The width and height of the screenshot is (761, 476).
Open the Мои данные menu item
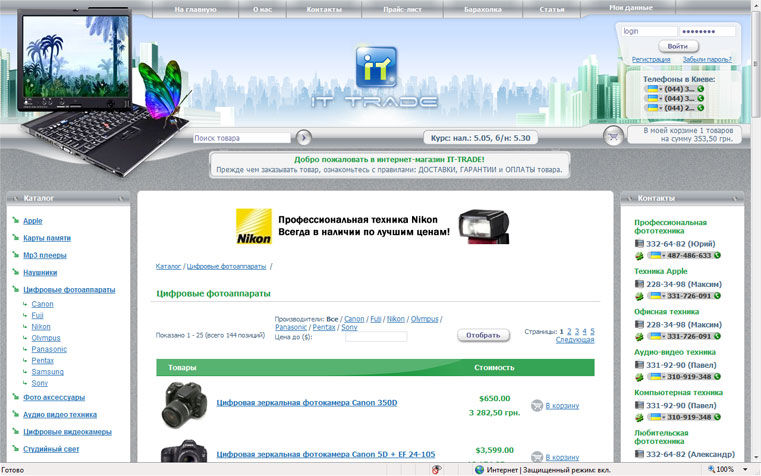(631, 8)
